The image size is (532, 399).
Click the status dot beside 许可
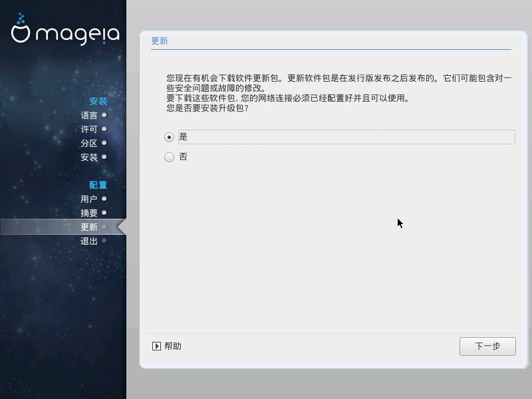[104, 129]
